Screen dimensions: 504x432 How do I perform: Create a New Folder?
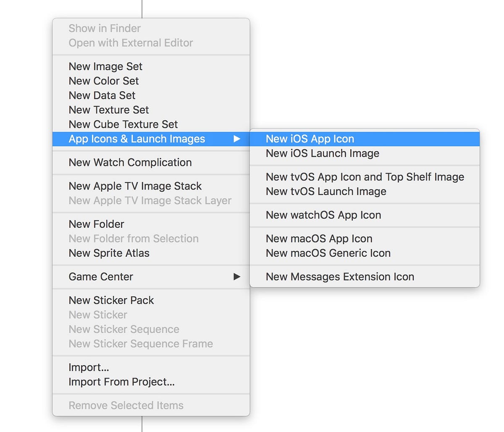pos(96,224)
